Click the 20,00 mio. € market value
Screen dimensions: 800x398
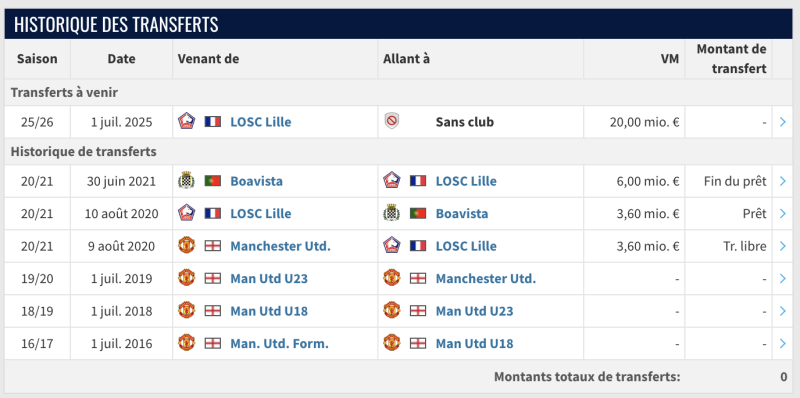click(x=644, y=122)
